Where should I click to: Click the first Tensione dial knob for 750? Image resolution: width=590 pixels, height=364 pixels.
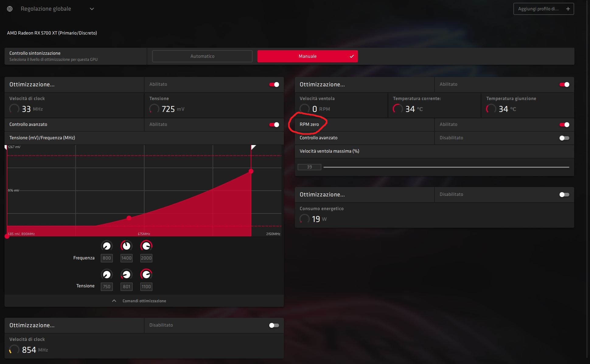107,275
